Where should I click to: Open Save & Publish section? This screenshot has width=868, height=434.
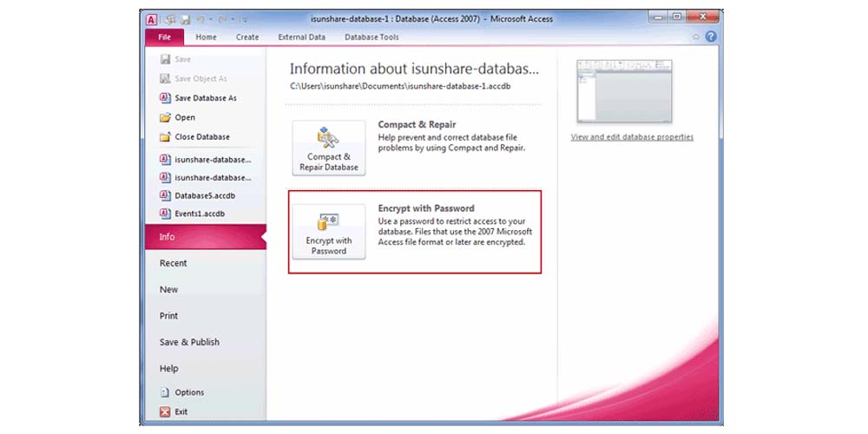[189, 342]
